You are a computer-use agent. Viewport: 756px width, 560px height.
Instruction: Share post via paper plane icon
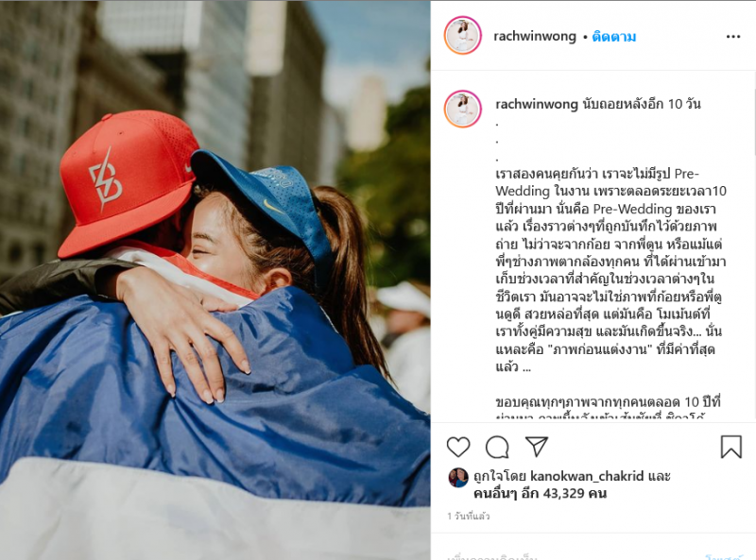(536, 447)
